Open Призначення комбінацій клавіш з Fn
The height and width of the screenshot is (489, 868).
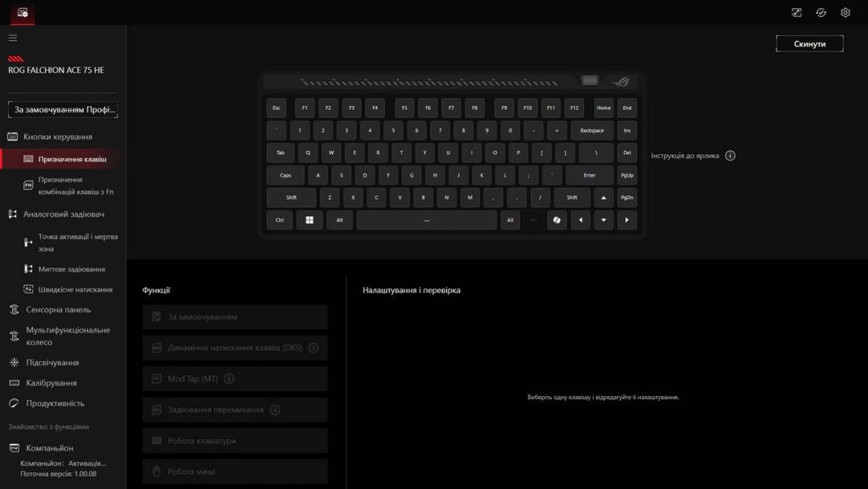(x=75, y=185)
